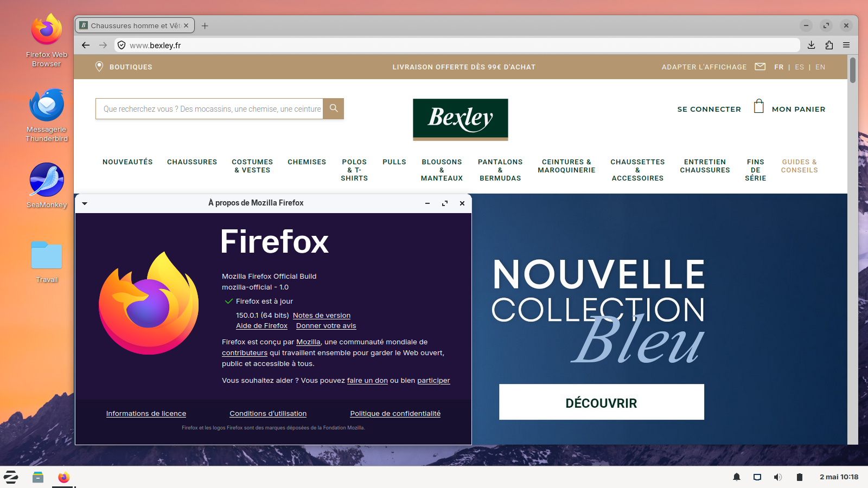
Task: Switch site language to EN
Action: pyautogui.click(x=820, y=67)
